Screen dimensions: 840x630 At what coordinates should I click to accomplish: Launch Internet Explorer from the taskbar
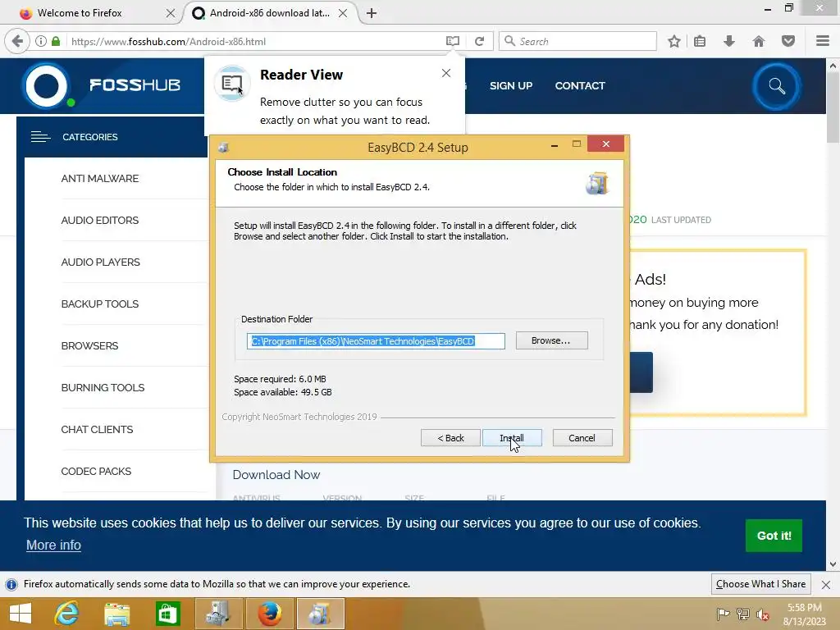67,614
